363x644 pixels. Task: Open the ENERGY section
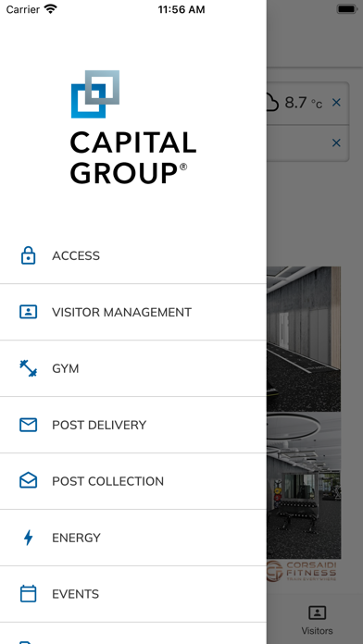(x=133, y=538)
